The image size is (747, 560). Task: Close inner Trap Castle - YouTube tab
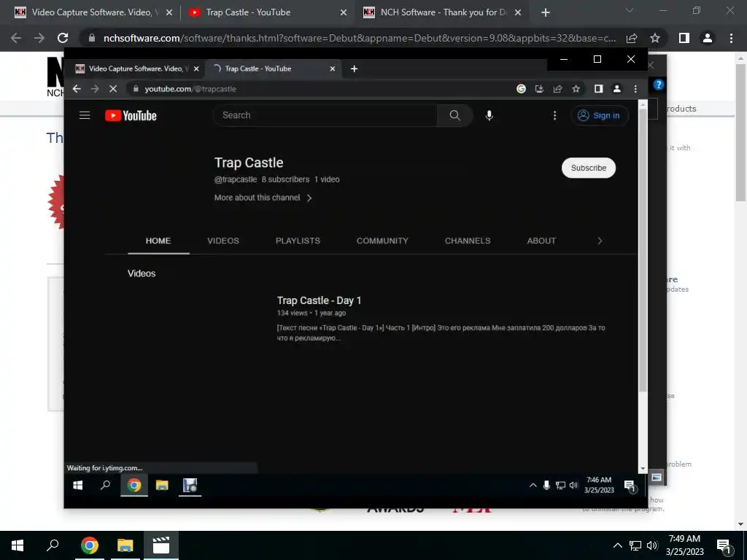(333, 69)
